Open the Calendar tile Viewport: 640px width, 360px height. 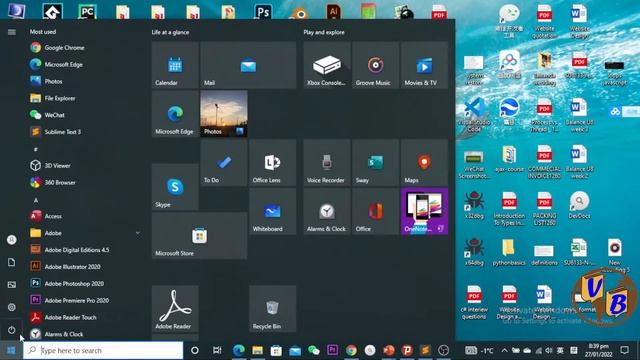click(175, 65)
